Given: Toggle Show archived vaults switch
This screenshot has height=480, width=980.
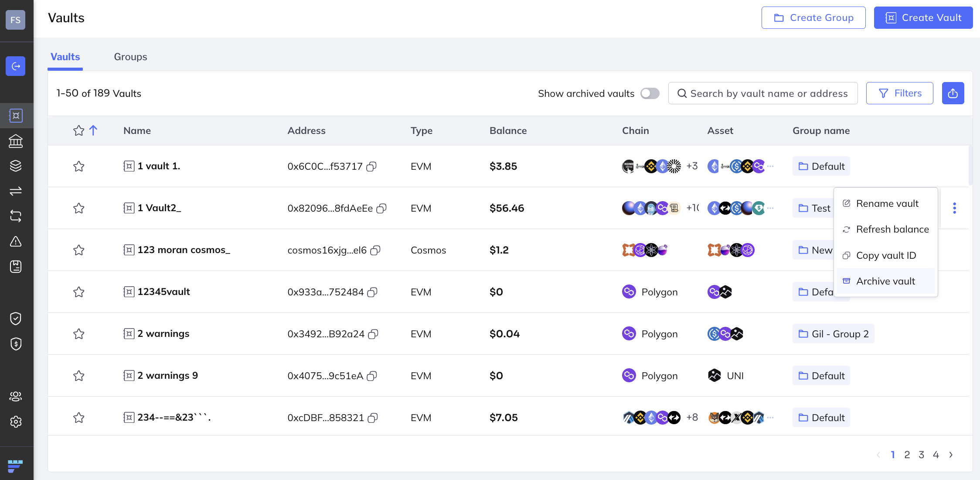Looking at the screenshot, I should click(650, 93).
